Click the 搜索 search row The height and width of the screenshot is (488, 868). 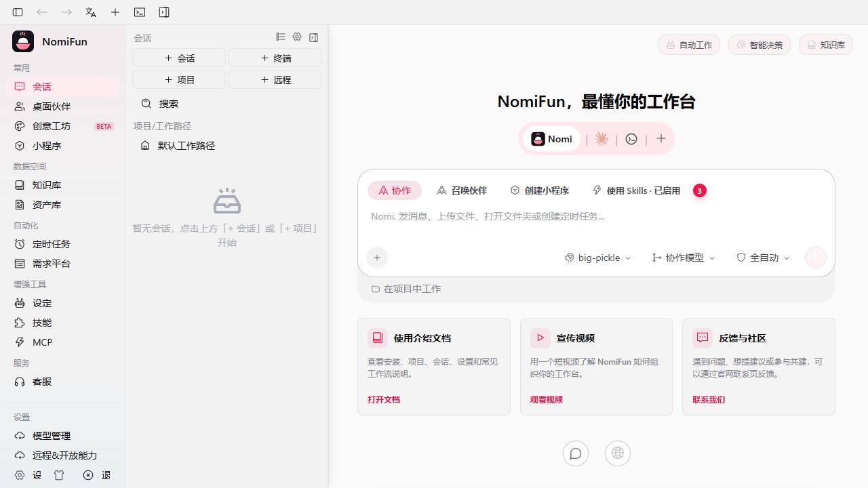(227, 104)
